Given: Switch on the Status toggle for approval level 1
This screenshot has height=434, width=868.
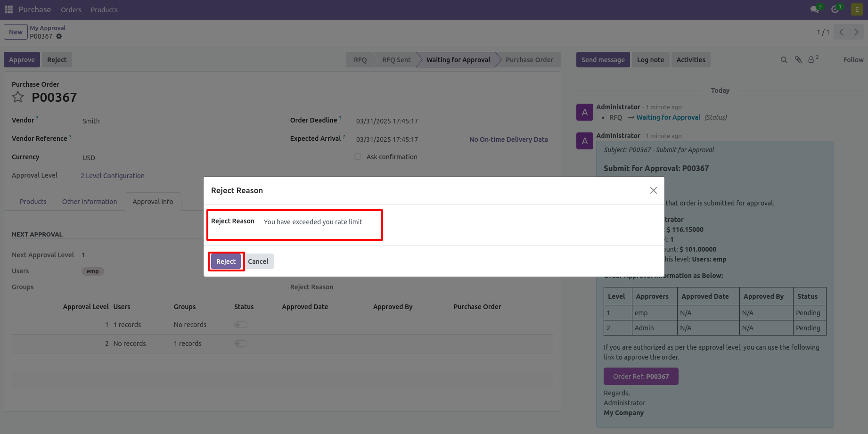Looking at the screenshot, I should [241, 324].
